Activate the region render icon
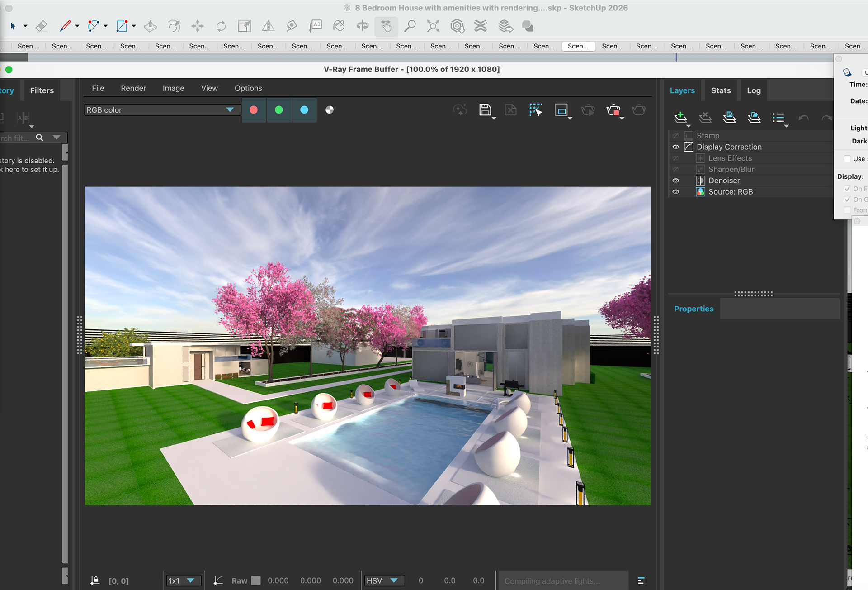This screenshot has width=868, height=590. coord(561,110)
